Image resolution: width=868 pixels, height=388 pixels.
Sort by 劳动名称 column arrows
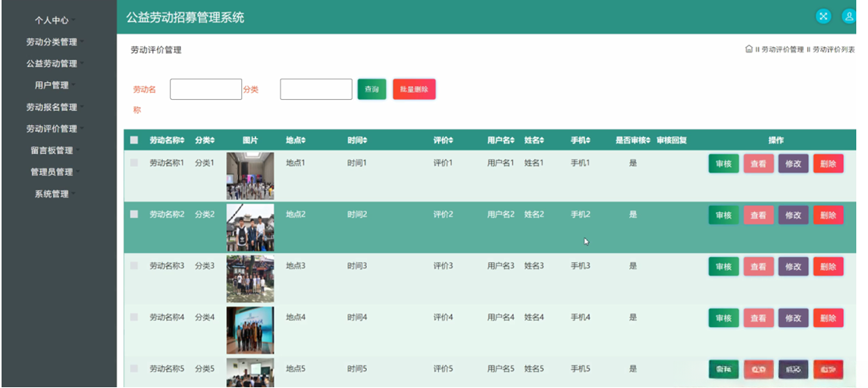click(183, 141)
